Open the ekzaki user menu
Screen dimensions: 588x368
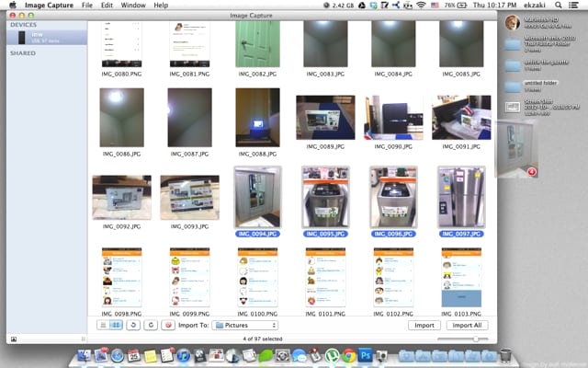(x=536, y=6)
